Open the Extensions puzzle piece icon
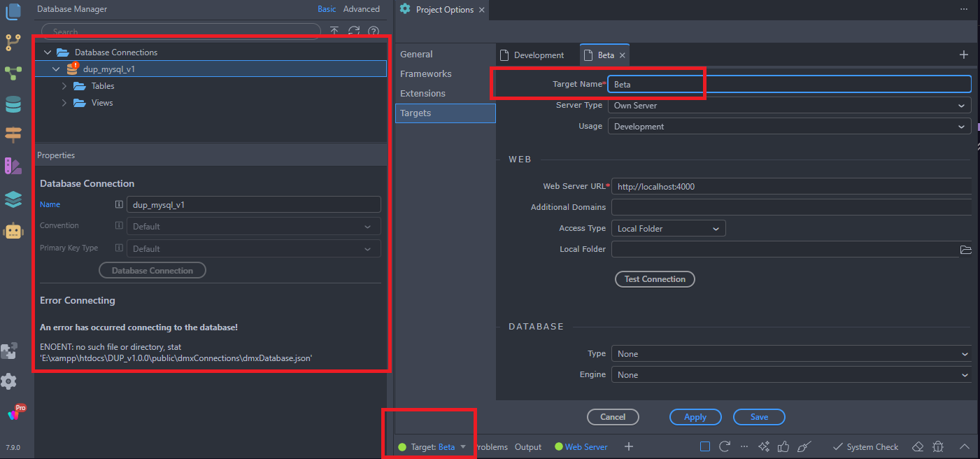The height and width of the screenshot is (459, 980). click(9, 351)
